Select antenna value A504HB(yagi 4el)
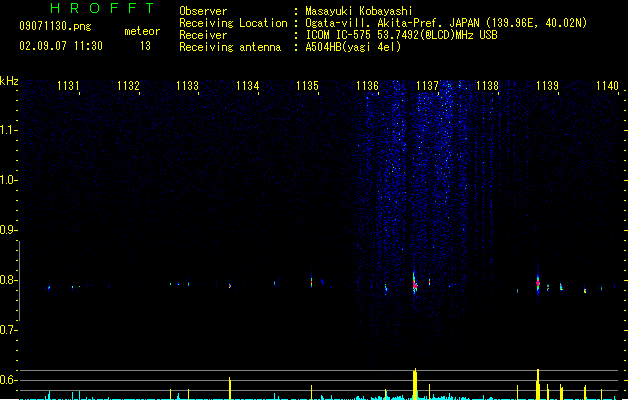The image size is (629, 400). coord(353,47)
